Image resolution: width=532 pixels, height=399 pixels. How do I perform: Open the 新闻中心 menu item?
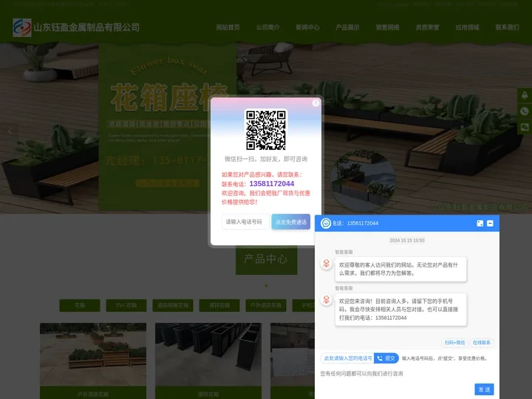click(x=307, y=27)
